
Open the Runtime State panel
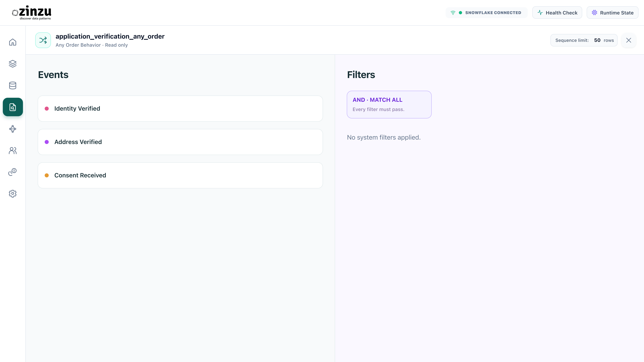pos(612,13)
